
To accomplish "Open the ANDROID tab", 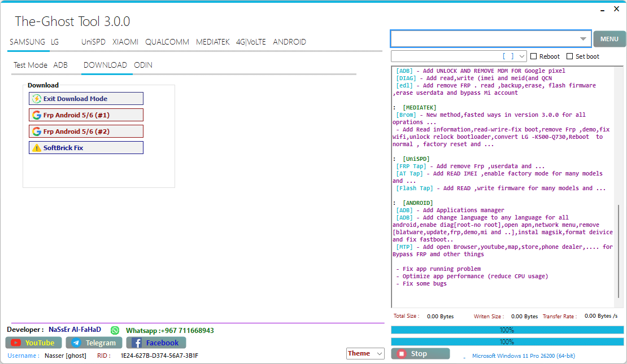I will (290, 42).
